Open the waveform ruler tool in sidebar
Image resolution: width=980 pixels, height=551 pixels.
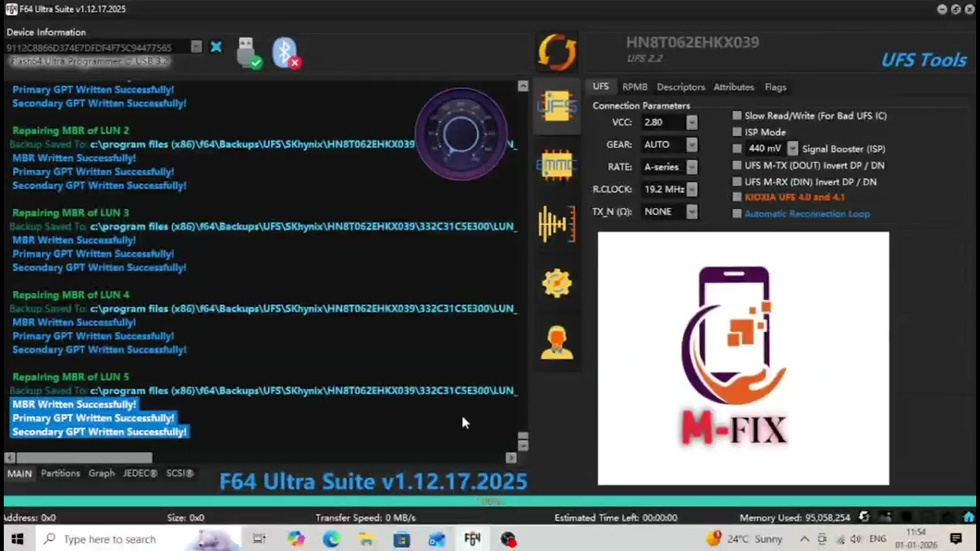pyautogui.click(x=557, y=224)
